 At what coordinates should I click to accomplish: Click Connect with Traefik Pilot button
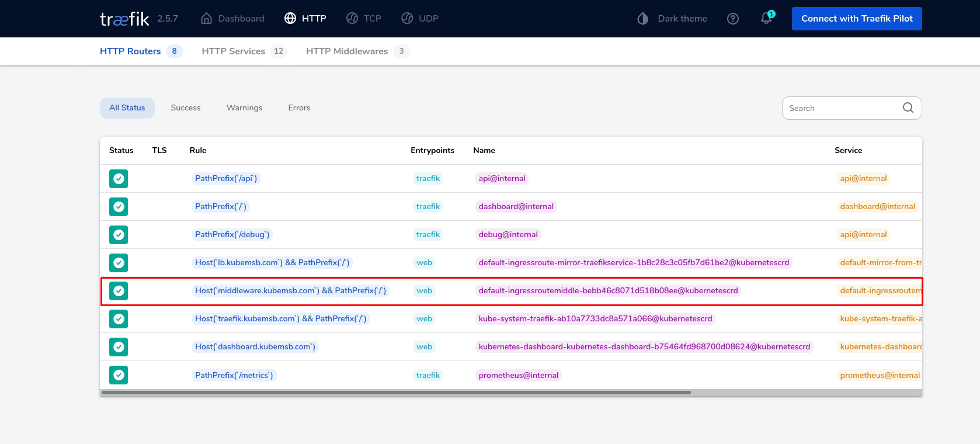point(856,19)
